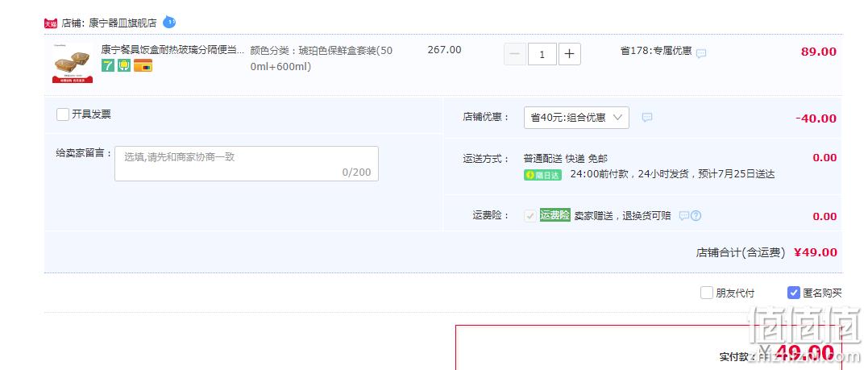
Task: Click the 预计7月25日送达 delivery estimate text
Action: [x=737, y=174]
